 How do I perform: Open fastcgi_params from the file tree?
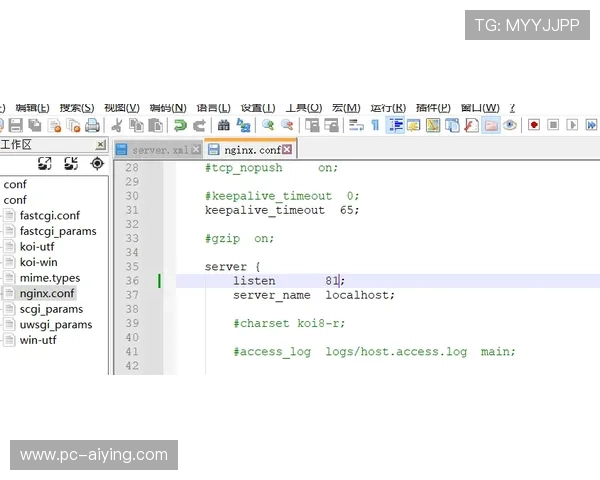pos(58,231)
